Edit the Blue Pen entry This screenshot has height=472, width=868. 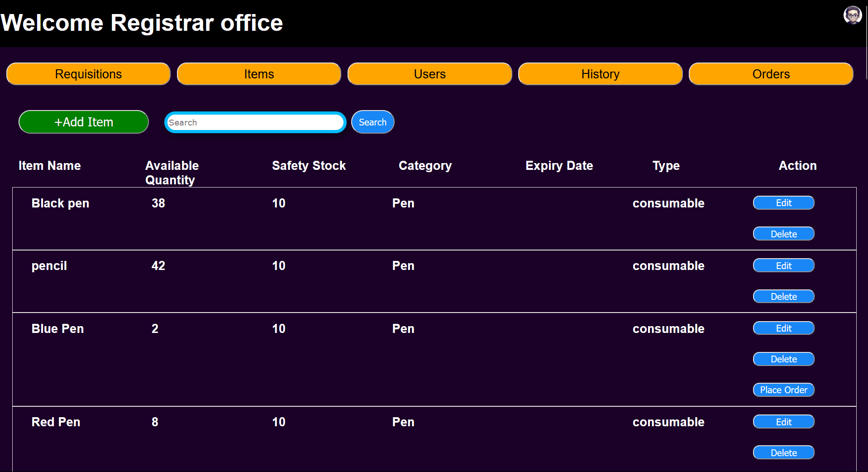tap(783, 328)
